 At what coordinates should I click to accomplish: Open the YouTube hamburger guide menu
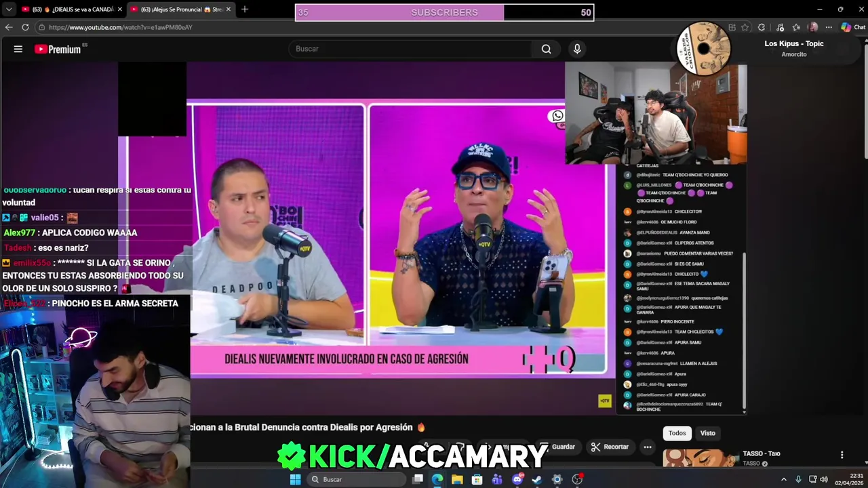[x=18, y=49]
